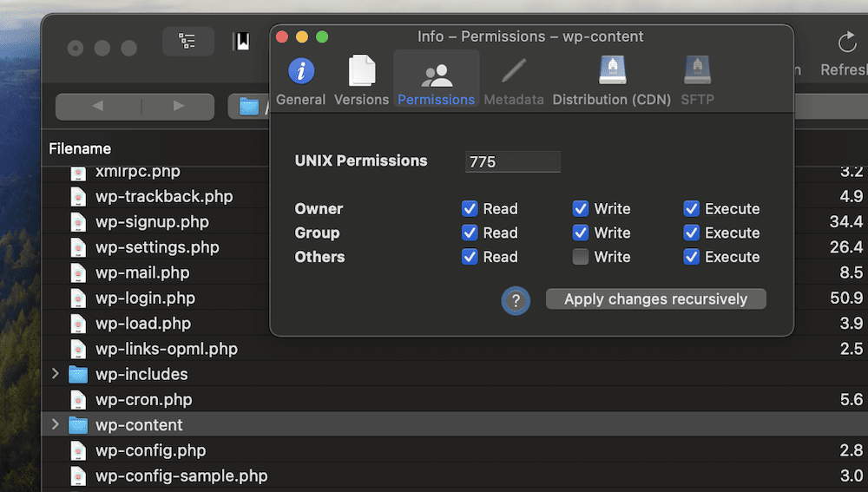Click the wp-load.php file icon

click(78, 323)
